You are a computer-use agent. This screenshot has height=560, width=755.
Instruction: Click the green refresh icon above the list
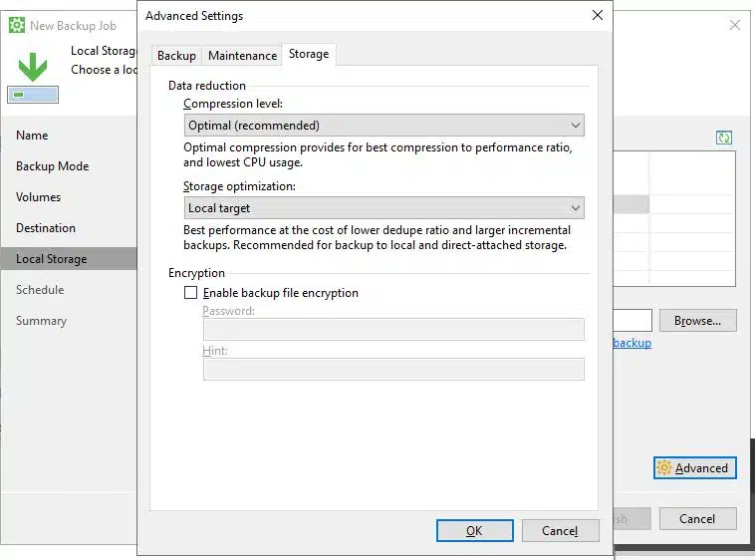pyautogui.click(x=724, y=138)
